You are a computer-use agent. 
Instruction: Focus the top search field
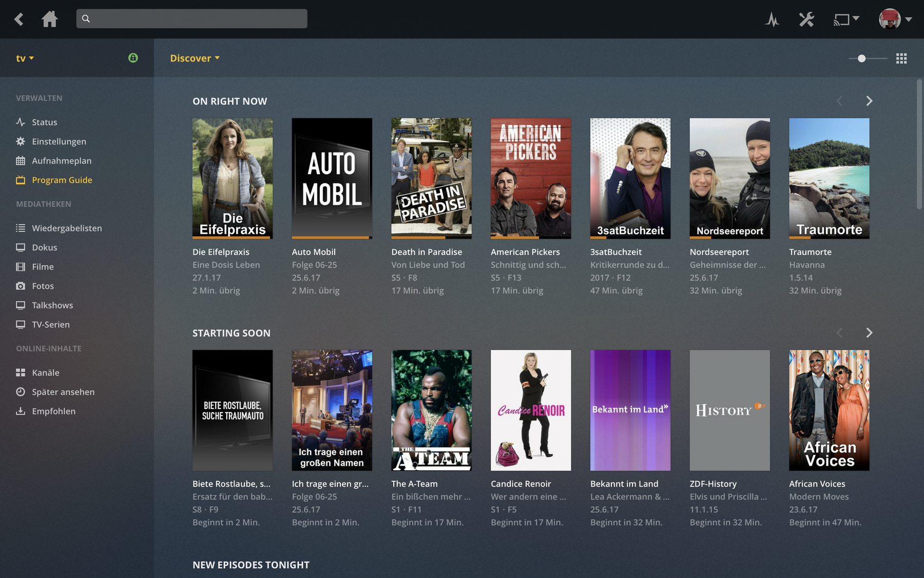[191, 18]
